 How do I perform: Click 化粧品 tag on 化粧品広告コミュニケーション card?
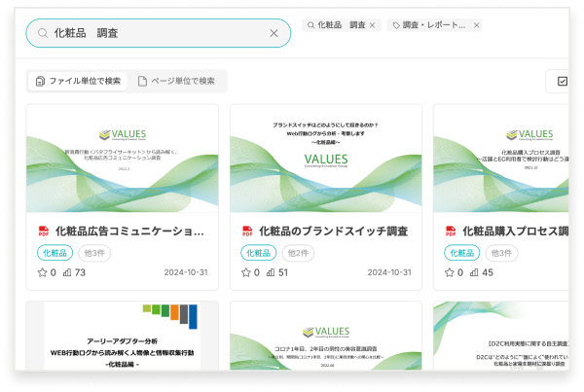coord(55,253)
